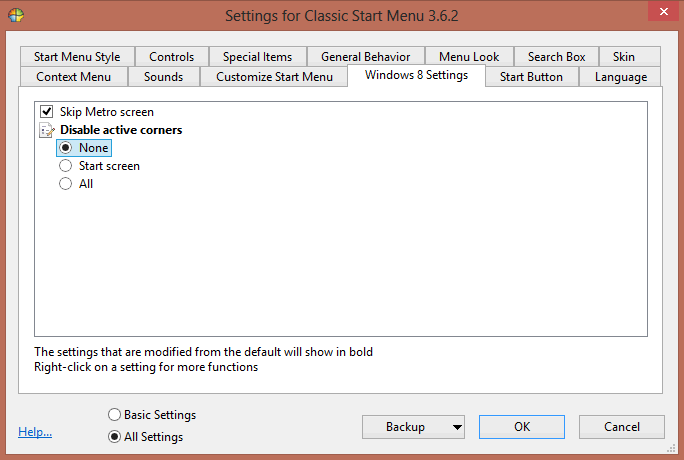Open the Menu Look tab

click(469, 57)
